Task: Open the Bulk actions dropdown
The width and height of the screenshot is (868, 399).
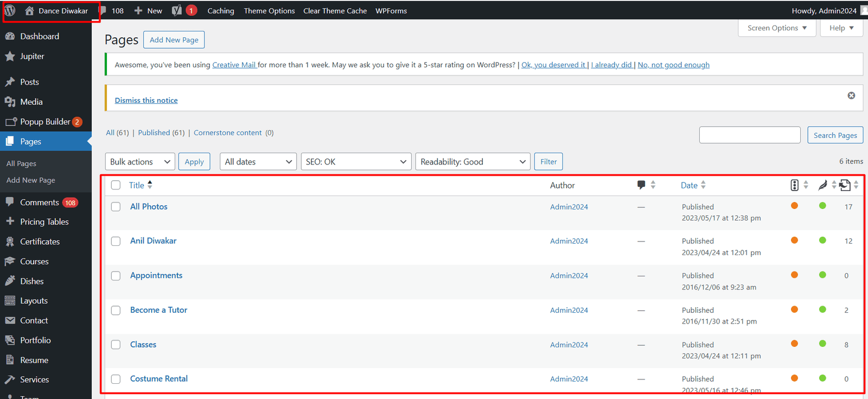Action: (x=140, y=162)
